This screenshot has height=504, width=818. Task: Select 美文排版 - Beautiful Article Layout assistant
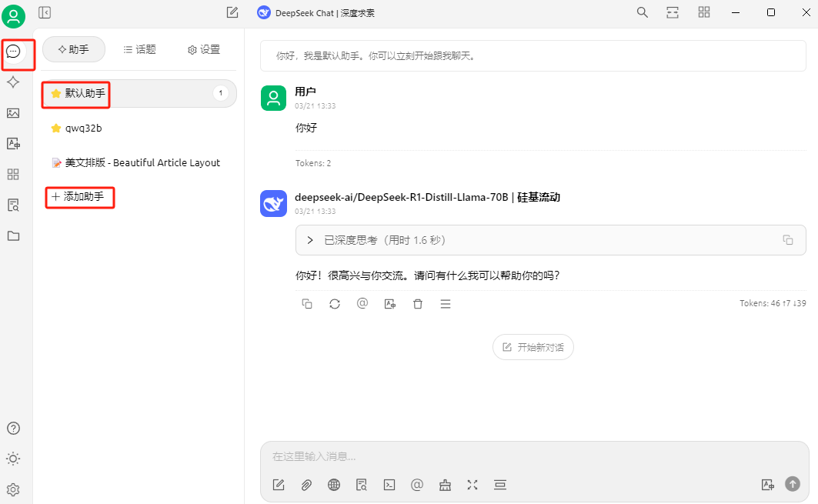tap(139, 163)
